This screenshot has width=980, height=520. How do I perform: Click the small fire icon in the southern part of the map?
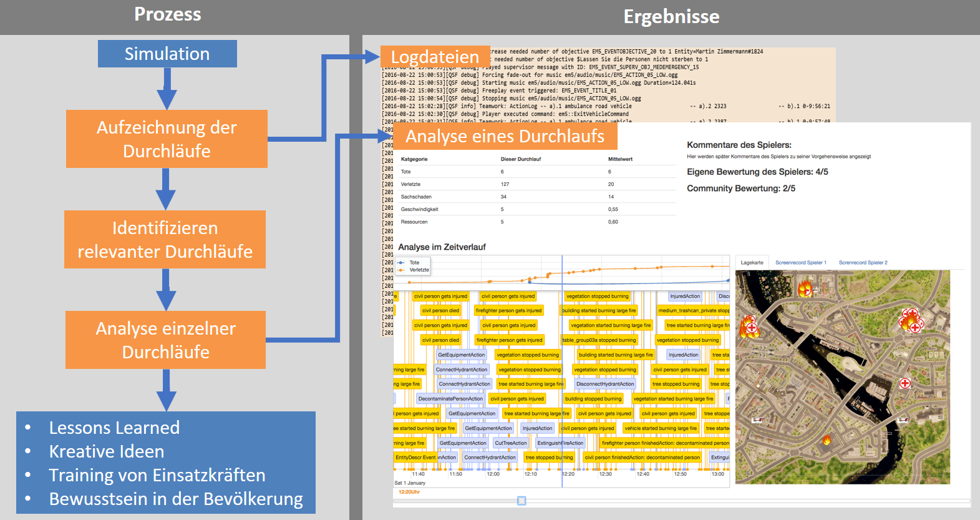tap(827, 439)
